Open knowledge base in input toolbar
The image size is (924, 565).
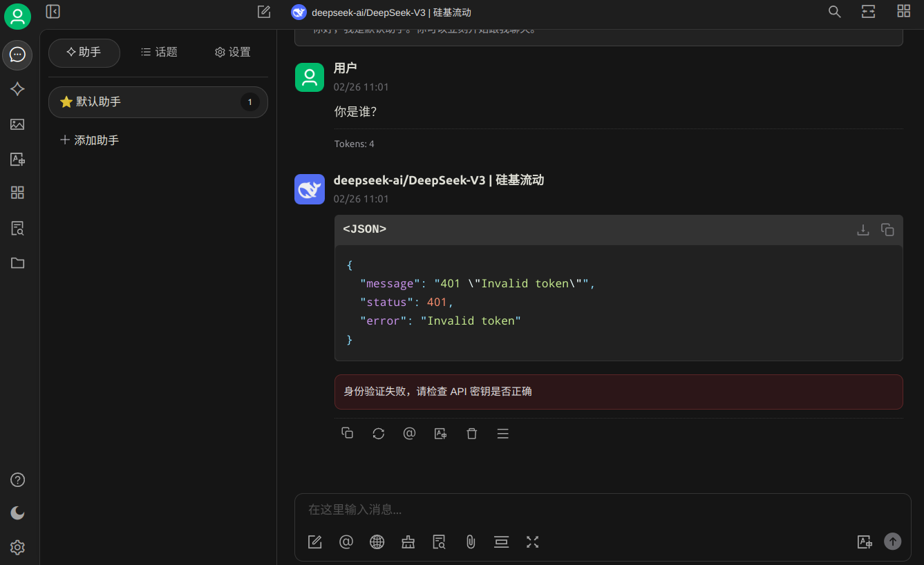click(x=440, y=542)
